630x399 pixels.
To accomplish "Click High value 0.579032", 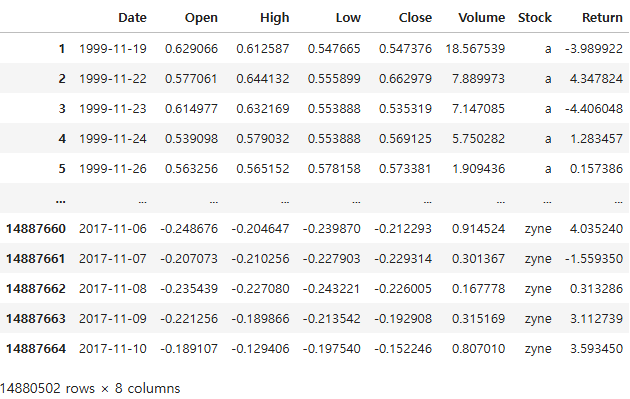I will (263, 139).
